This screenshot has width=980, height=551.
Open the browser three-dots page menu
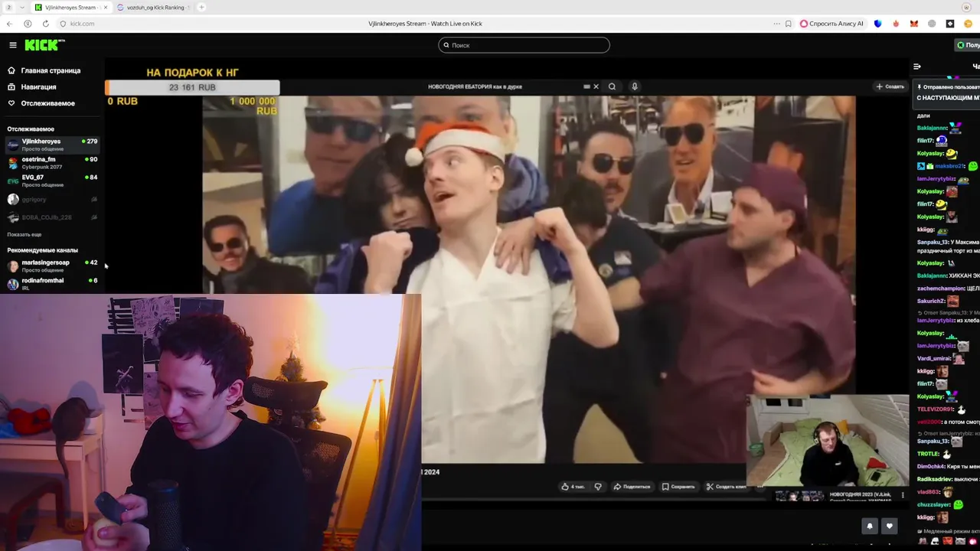point(776,24)
